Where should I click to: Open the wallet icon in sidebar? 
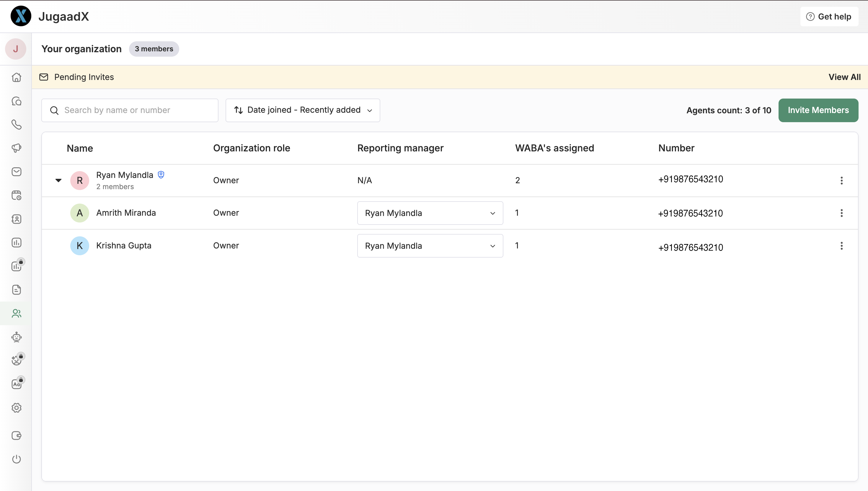pyautogui.click(x=16, y=435)
